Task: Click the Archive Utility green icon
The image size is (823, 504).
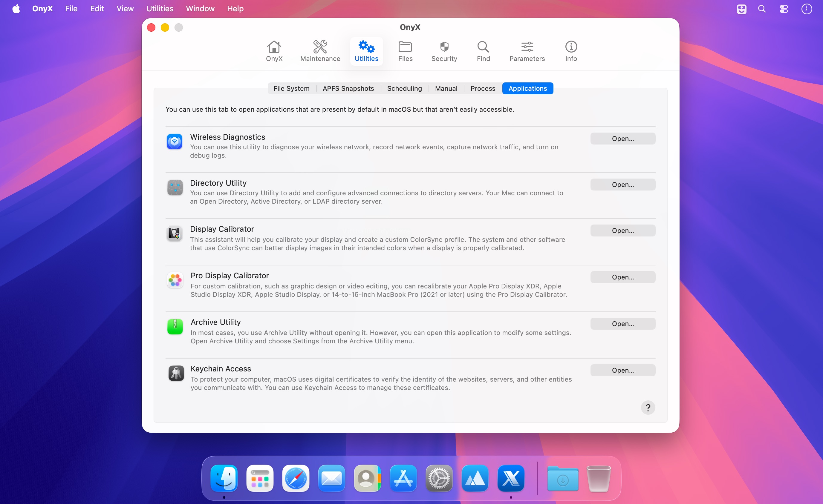Action: point(175,326)
